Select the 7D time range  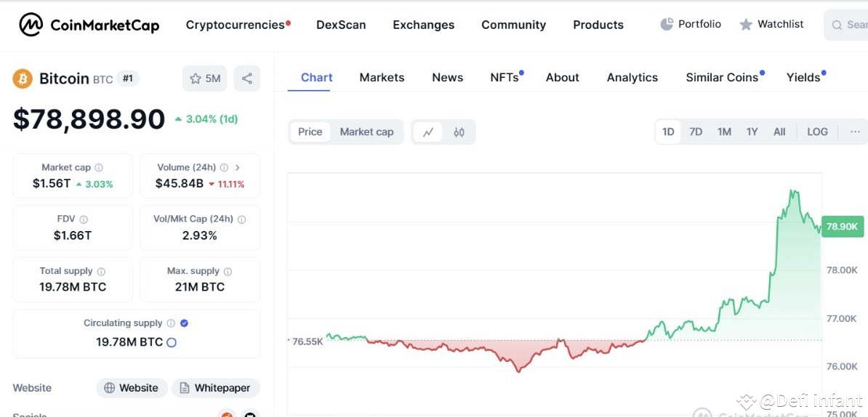click(696, 132)
